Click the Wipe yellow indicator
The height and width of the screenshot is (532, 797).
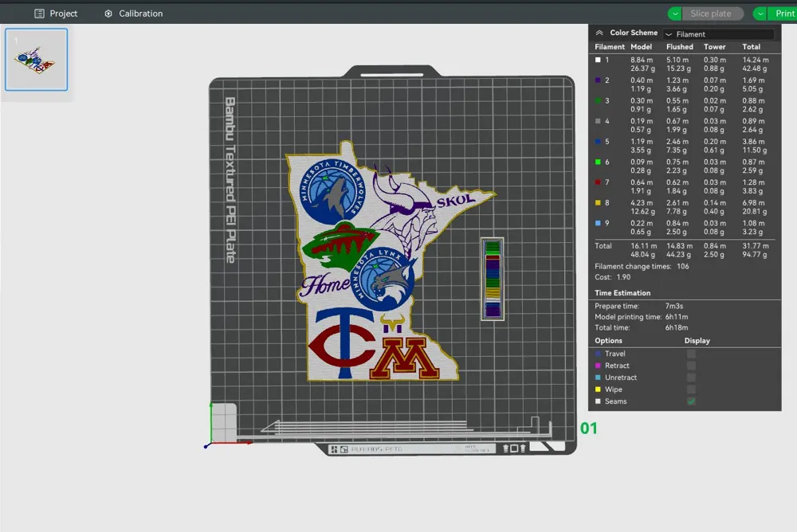coord(598,389)
